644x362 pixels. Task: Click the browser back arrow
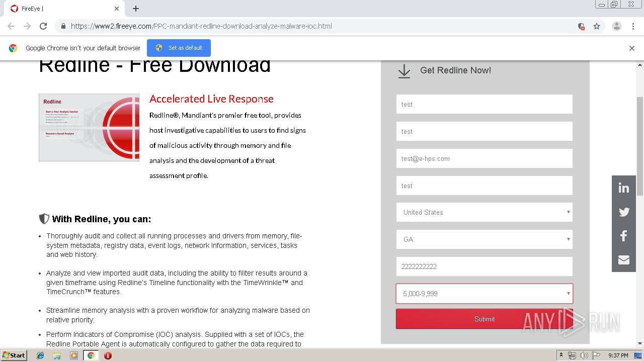[x=11, y=26]
